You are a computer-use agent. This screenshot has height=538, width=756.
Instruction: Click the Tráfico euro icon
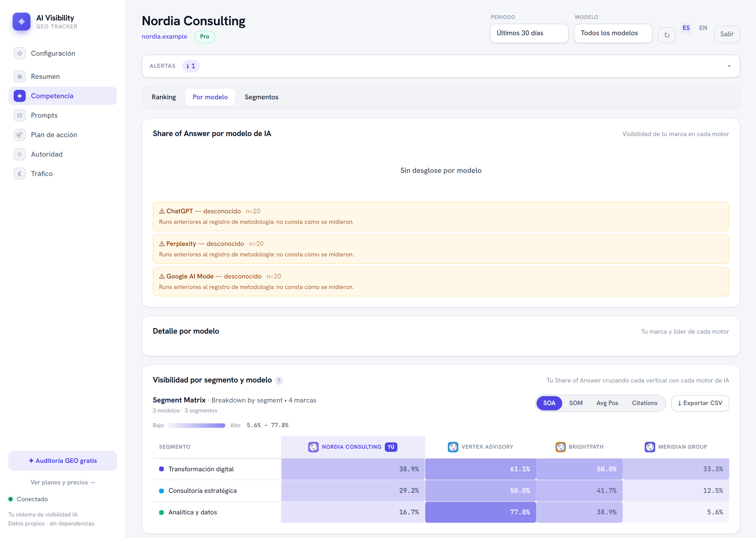[19, 174]
